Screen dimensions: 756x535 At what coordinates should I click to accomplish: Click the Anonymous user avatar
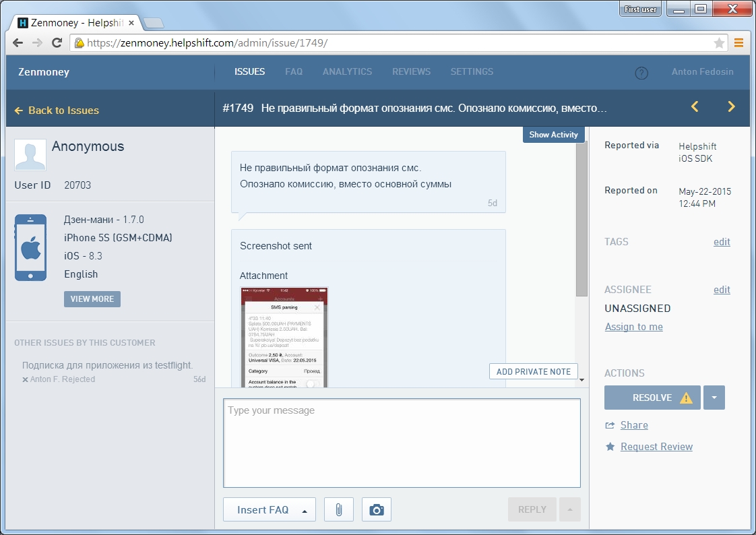pyautogui.click(x=30, y=155)
